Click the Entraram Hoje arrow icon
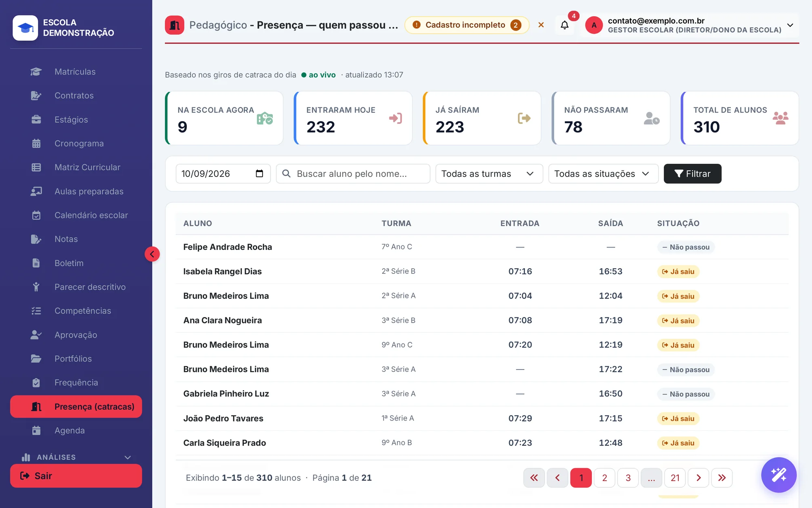812x508 pixels. (395, 118)
